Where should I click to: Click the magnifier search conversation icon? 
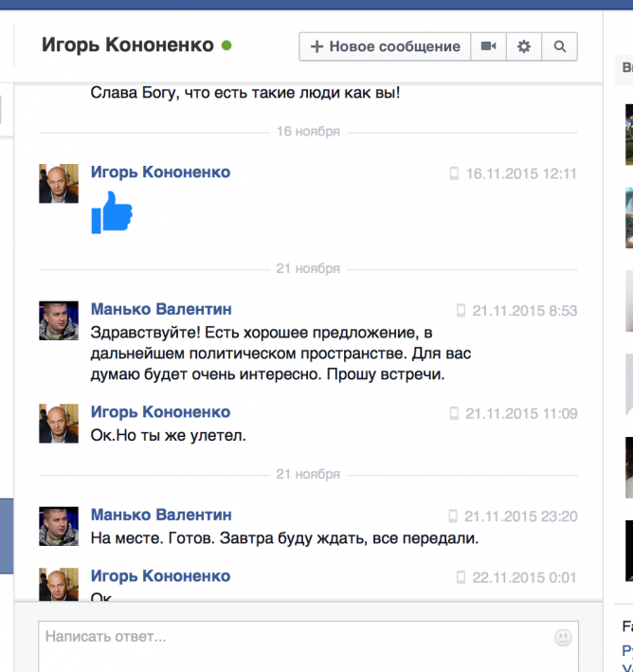click(x=560, y=46)
